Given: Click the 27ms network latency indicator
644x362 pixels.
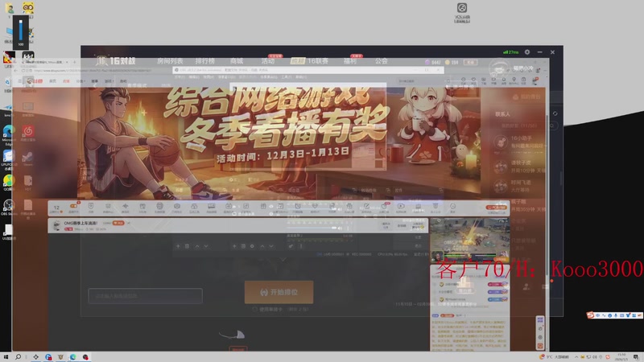Looking at the screenshot, I should pyautogui.click(x=510, y=52).
